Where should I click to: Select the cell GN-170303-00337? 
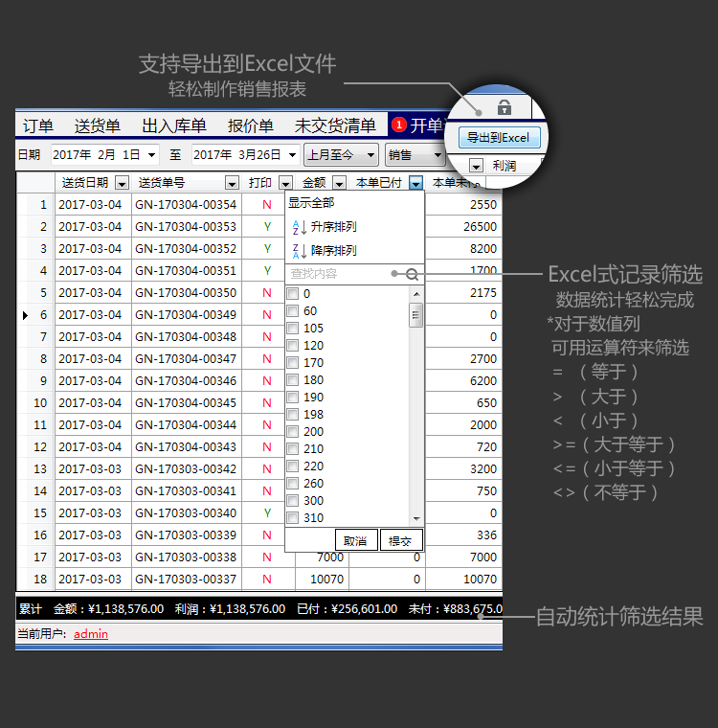[x=186, y=580]
